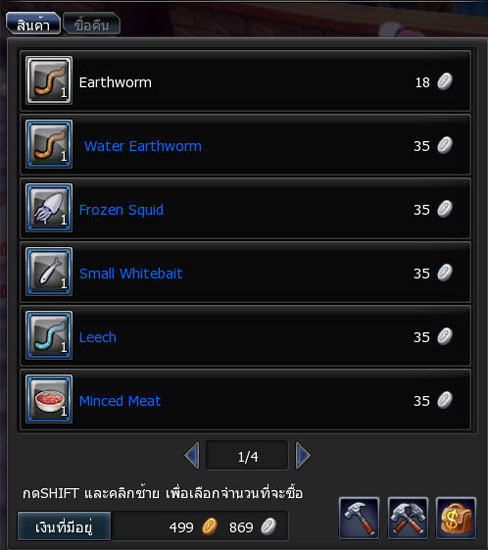Go to next shop page arrow
The height and width of the screenshot is (550, 488).
[x=303, y=456]
